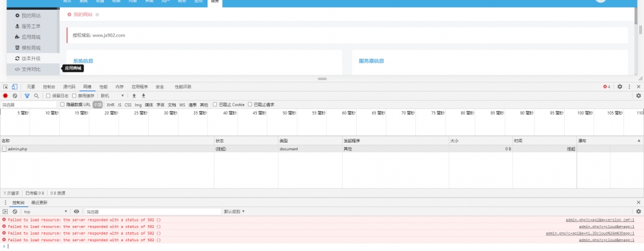
Task: Check the 隐藏数据 URL checkbox
Action: tap(62, 105)
